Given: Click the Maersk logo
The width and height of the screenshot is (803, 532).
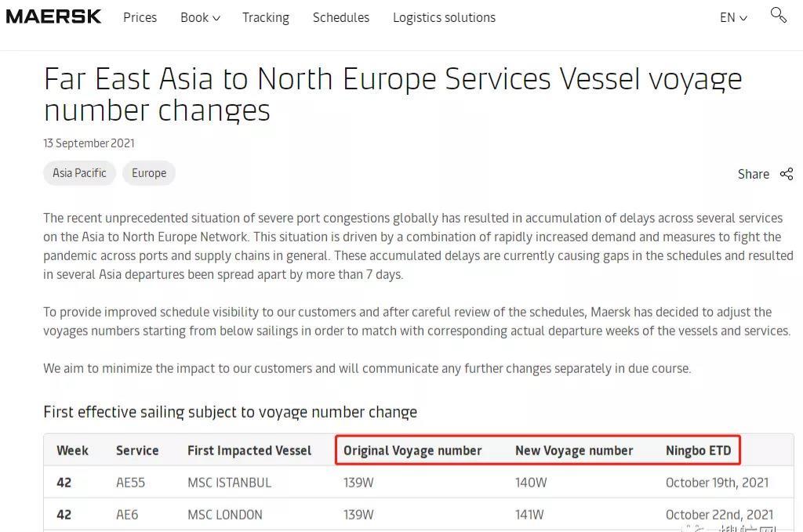Looking at the screenshot, I should tap(54, 17).
